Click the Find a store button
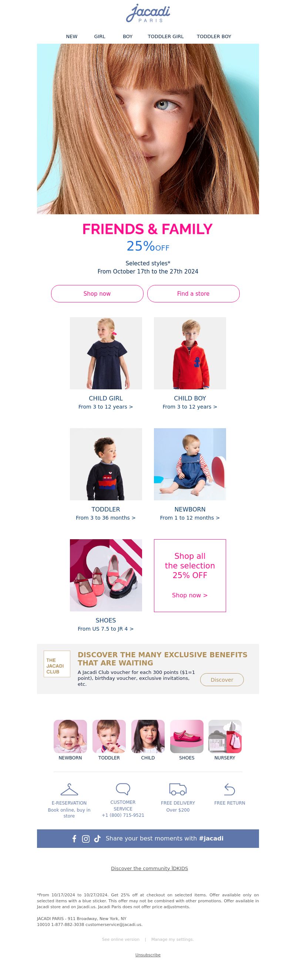This screenshot has height=980, width=296. pos(193,294)
